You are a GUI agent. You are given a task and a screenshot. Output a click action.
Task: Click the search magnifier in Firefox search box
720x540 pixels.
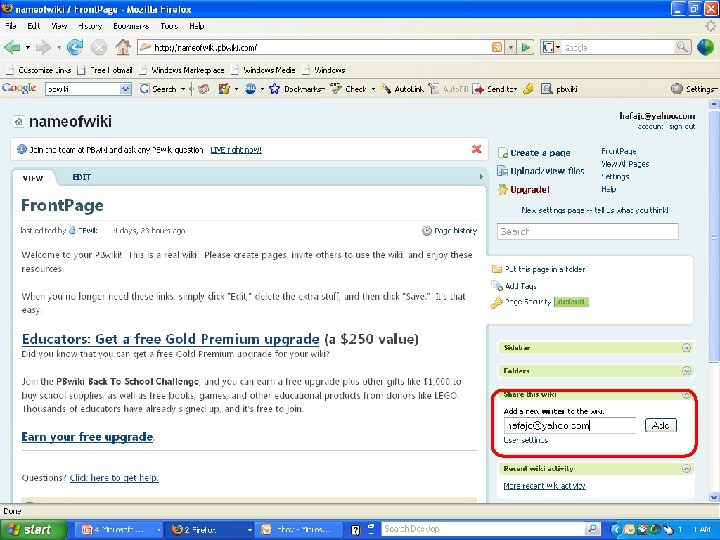[682, 47]
